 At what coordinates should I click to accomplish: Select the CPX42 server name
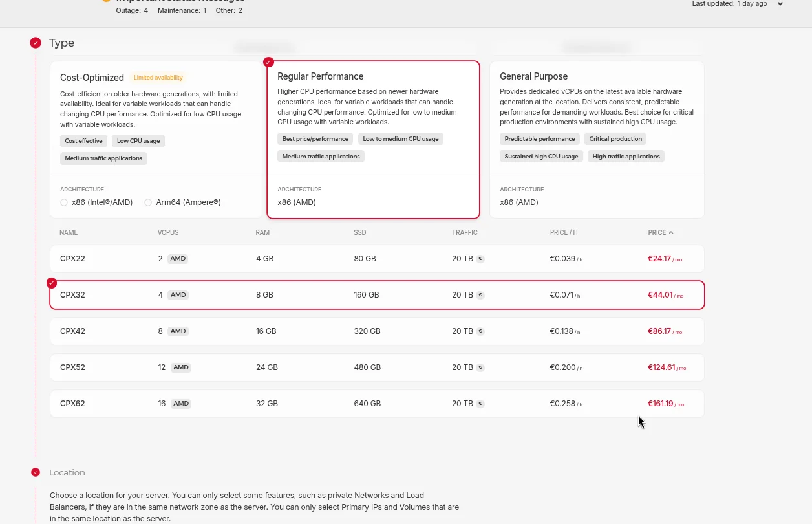72,331
